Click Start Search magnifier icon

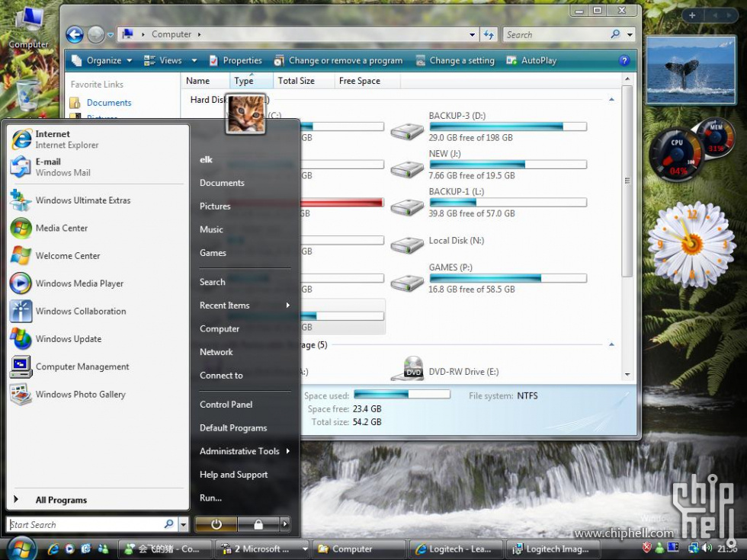point(169,524)
